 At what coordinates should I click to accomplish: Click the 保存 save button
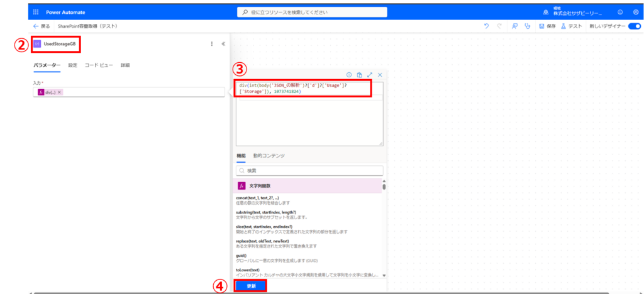(547, 26)
